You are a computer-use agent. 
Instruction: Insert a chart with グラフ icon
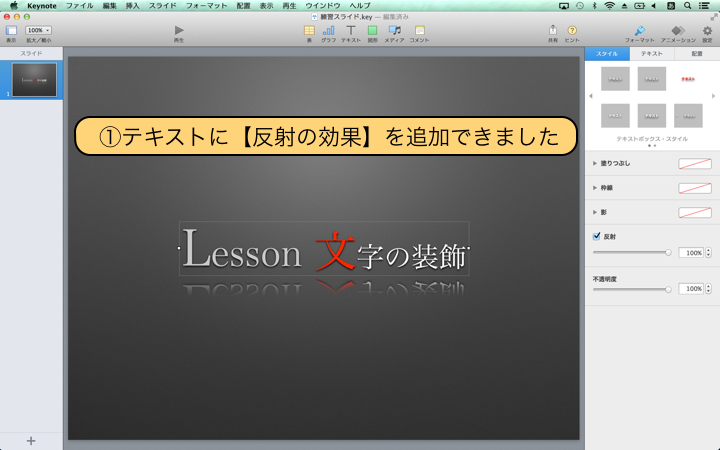pos(328,30)
